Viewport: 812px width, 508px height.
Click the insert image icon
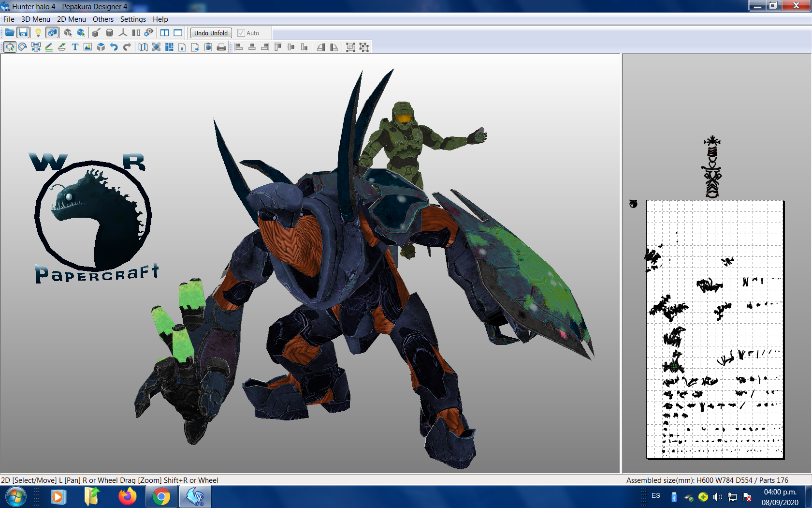click(87, 47)
